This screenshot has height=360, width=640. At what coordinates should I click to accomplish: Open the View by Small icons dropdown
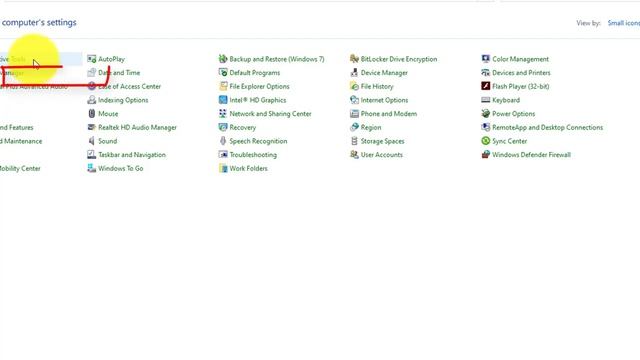pyautogui.click(x=624, y=23)
